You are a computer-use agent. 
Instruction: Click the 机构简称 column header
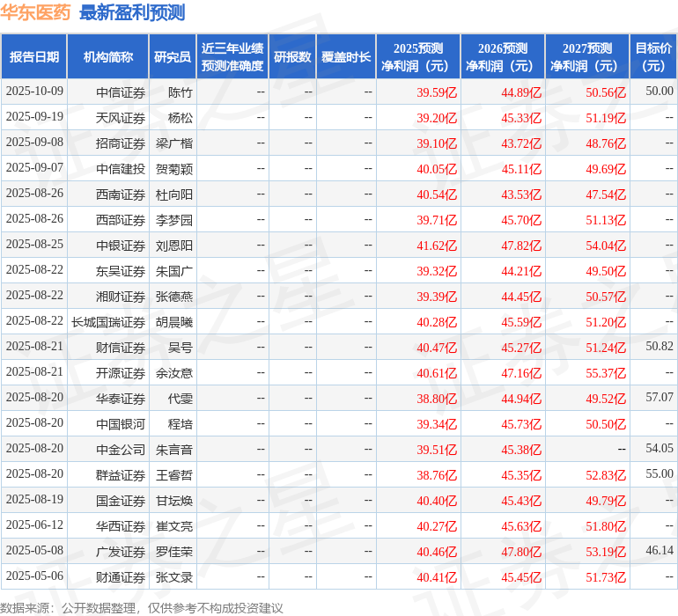pyautogui.click(x=108, y=57)
